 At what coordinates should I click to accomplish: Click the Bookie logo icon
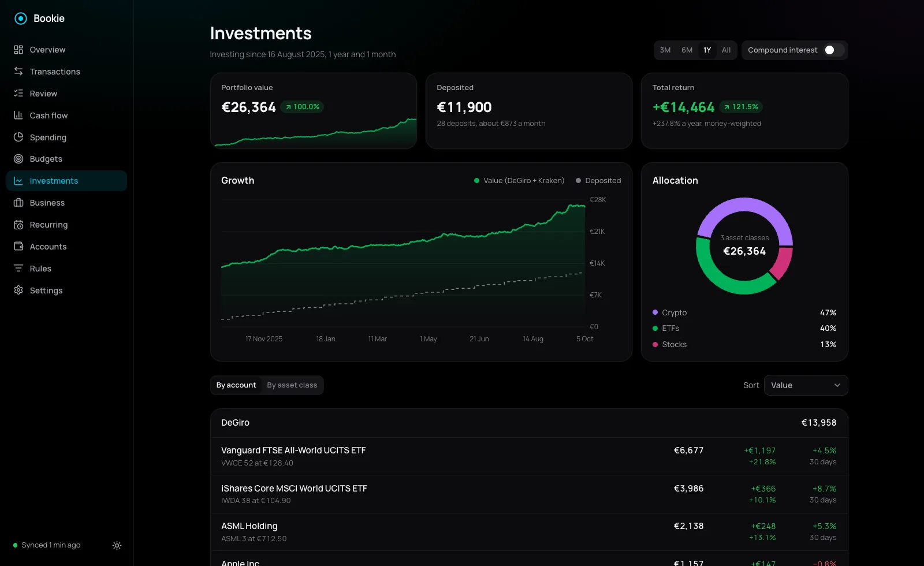[x=21, y=18]
